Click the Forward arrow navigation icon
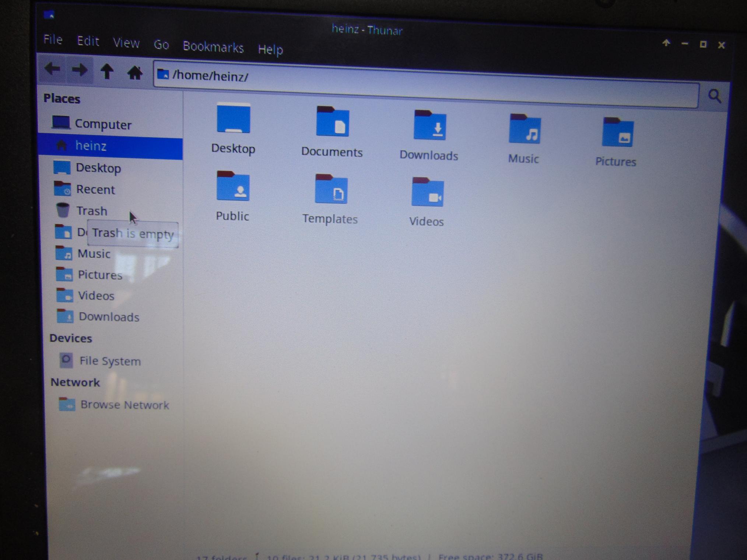The width and height of the screenshot is (747, 560). click(79, 70)
